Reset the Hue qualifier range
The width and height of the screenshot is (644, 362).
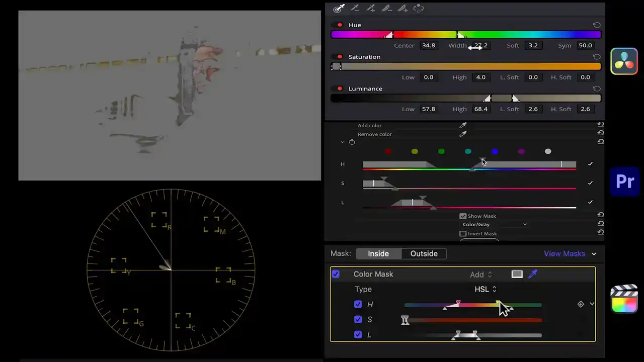(x=596, y=25)
